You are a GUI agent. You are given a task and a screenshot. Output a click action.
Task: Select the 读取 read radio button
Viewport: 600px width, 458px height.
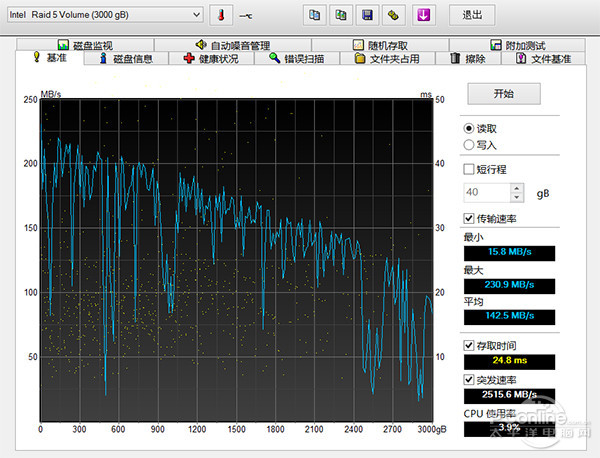[x=469, y=129]
